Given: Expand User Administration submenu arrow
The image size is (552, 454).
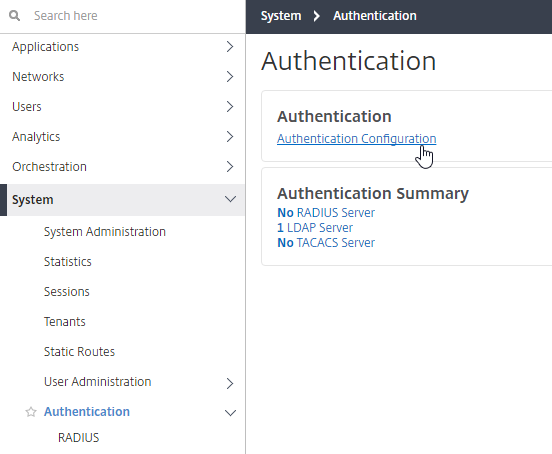Looking at the screenshot, I should 230,383.
